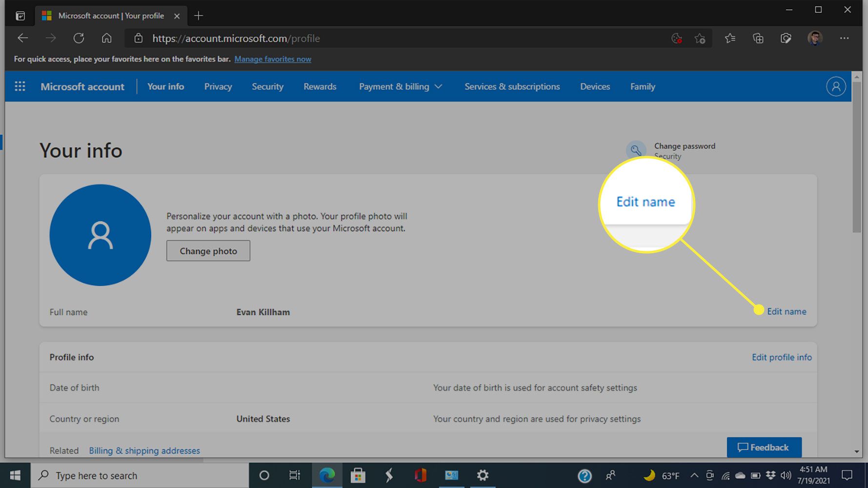Open the Devices tab
Image resolution: width=868 pixels, height=488 pixels.
[x=595, y=86]
